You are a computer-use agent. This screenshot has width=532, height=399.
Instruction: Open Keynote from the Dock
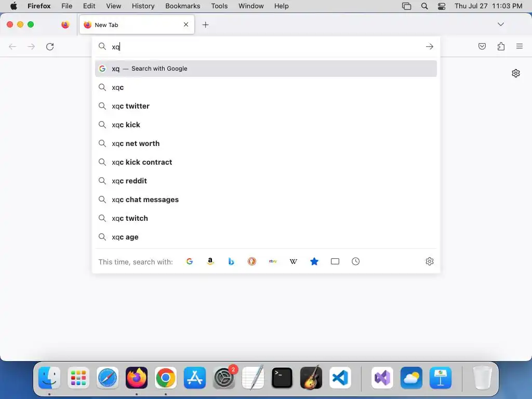click(441, 378)
